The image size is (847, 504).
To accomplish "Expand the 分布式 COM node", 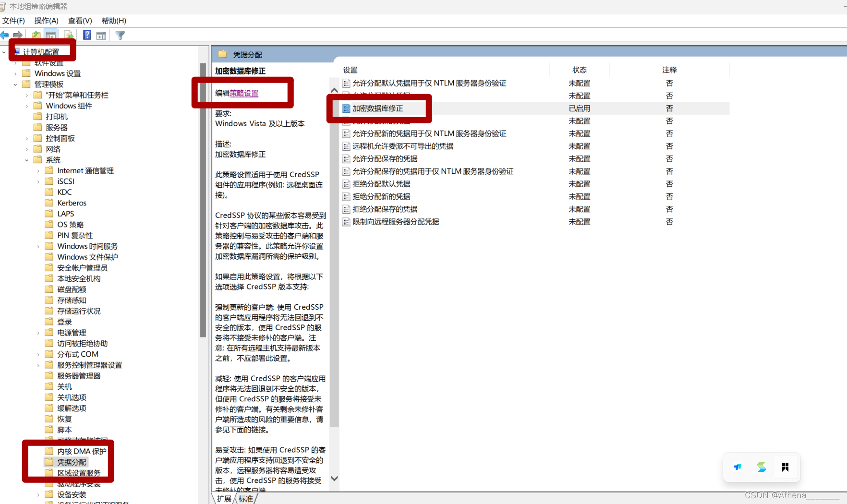I will (38, 354).
